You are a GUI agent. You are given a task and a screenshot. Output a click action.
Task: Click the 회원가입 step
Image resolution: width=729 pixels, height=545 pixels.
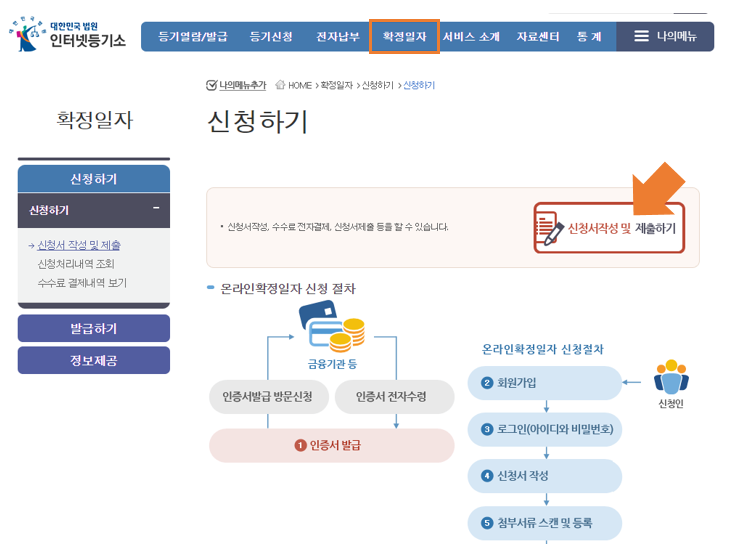pyautogui.click(x=544, y=383)
